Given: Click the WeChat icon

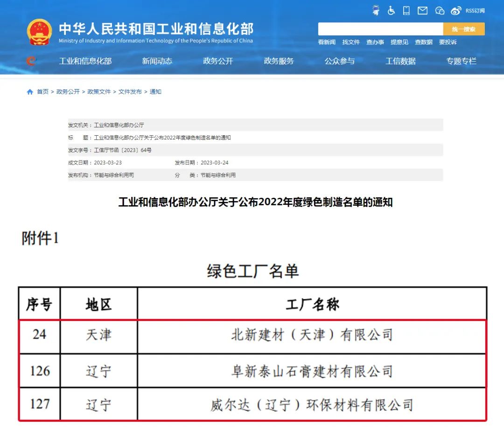Looking at the screenshot, I should 440,11.
